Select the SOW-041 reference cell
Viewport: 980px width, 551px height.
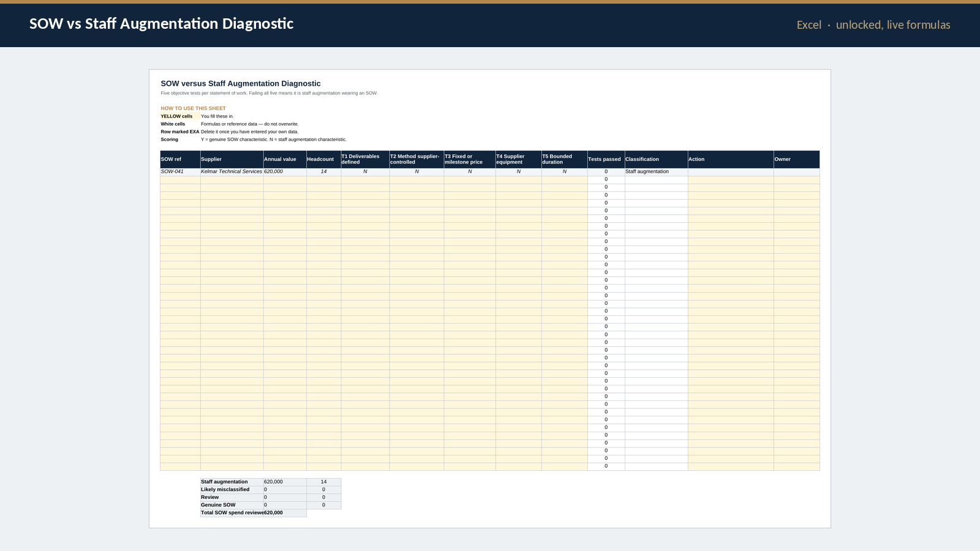[x=180, y=172]
